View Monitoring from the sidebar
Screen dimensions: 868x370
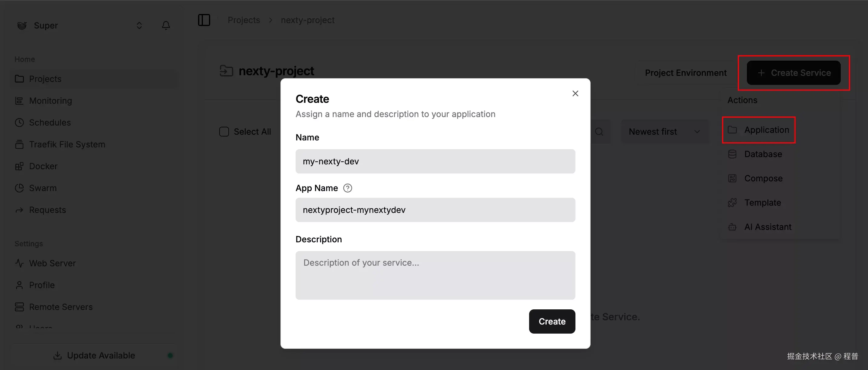tap(50, 100)
